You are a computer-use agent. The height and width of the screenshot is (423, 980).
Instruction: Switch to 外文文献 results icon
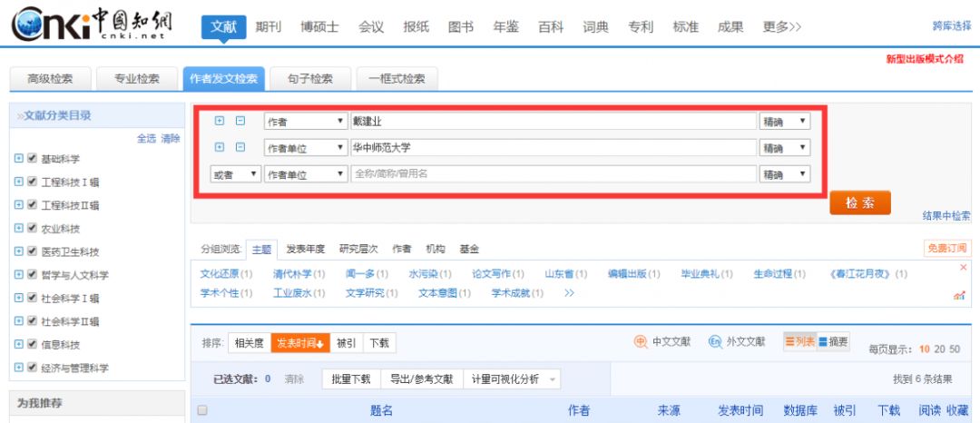(715, 342)
